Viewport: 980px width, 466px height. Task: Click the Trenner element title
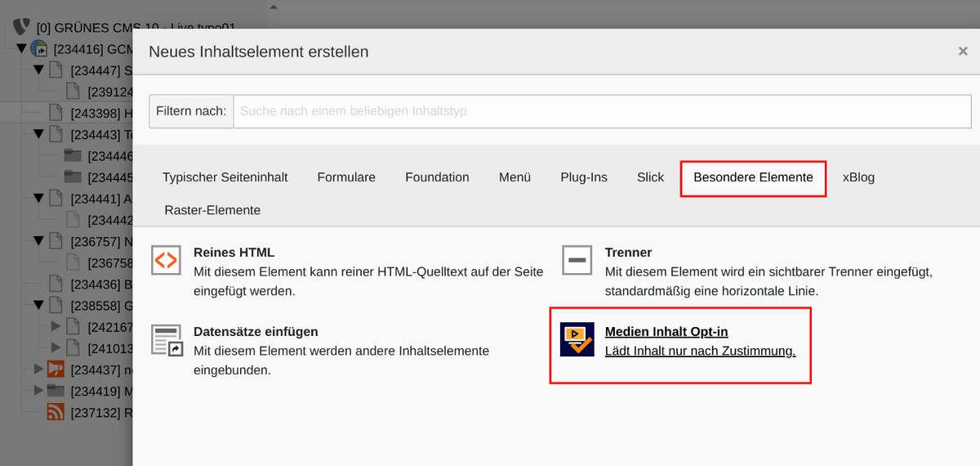pyautogui.click(x=628, y=253)
